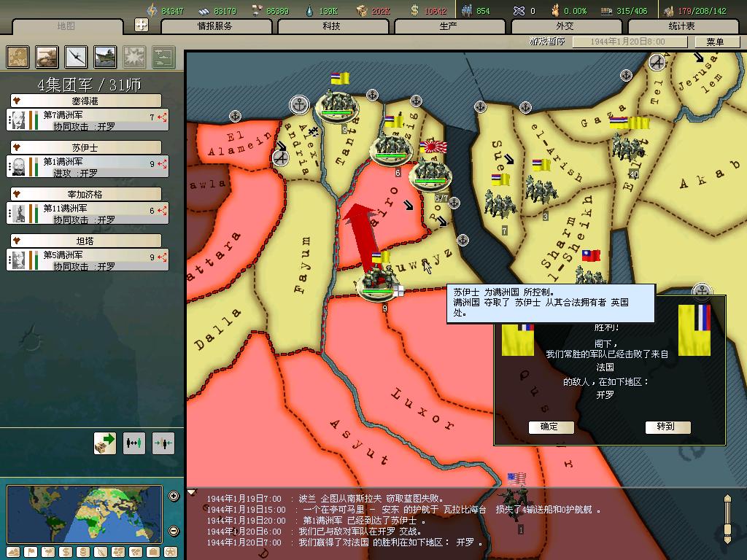Select army 第5满洲军
747x560 pixels.
coord(88,260)
